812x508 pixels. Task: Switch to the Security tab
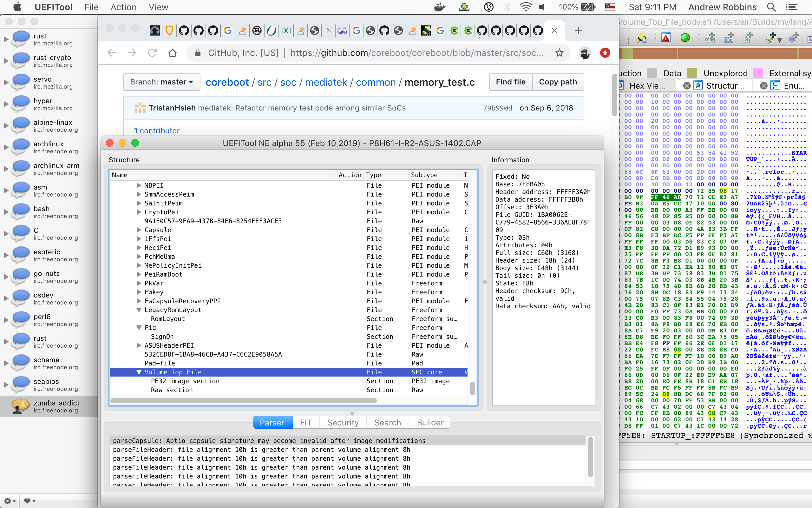[x=343, y=422]
